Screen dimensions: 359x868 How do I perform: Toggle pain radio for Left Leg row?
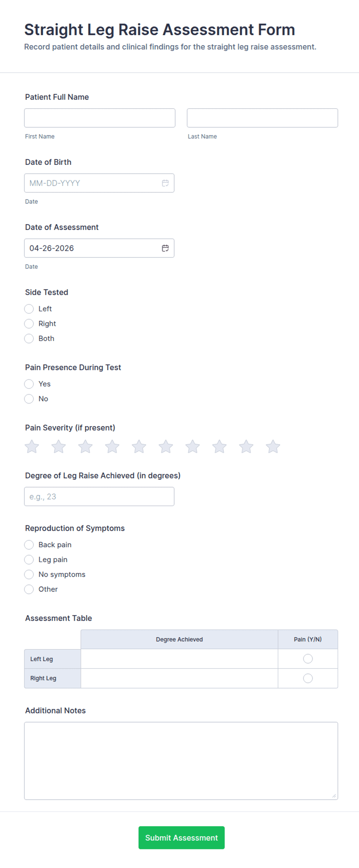pyautogui.click(x=308, y=658)
